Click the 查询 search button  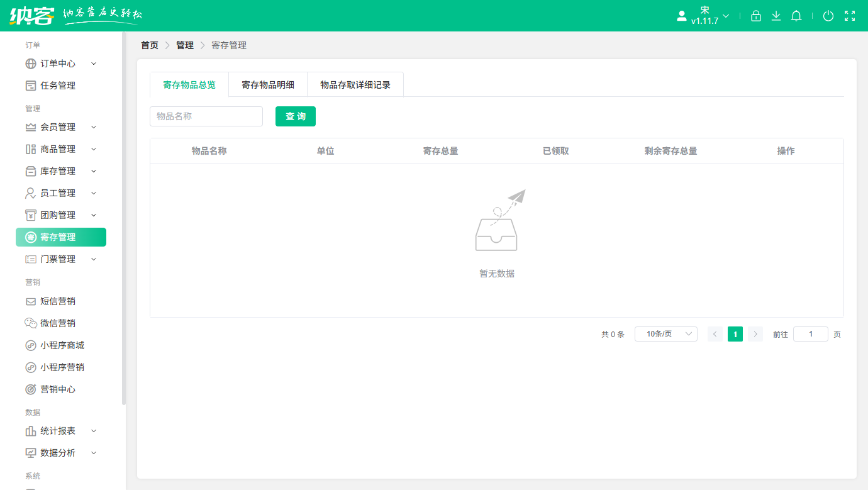click(295, 116)
